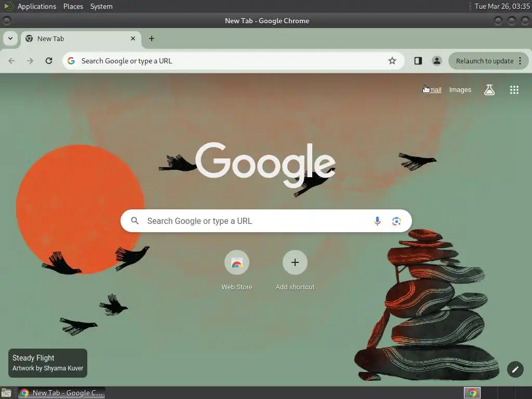532x399 pixels.
Task: Expand the tab search dropdown arrow
Action: coord(10,38)
